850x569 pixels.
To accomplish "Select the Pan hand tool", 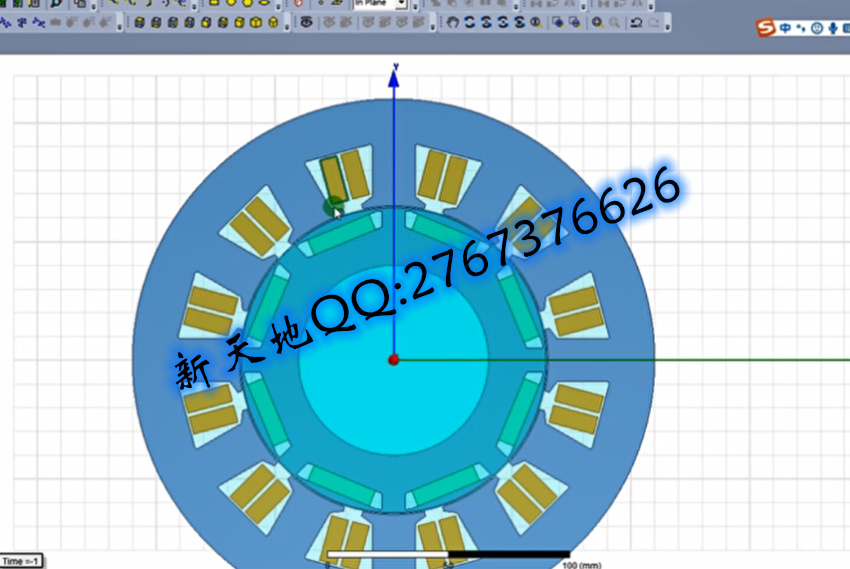I will coord(453,23).
